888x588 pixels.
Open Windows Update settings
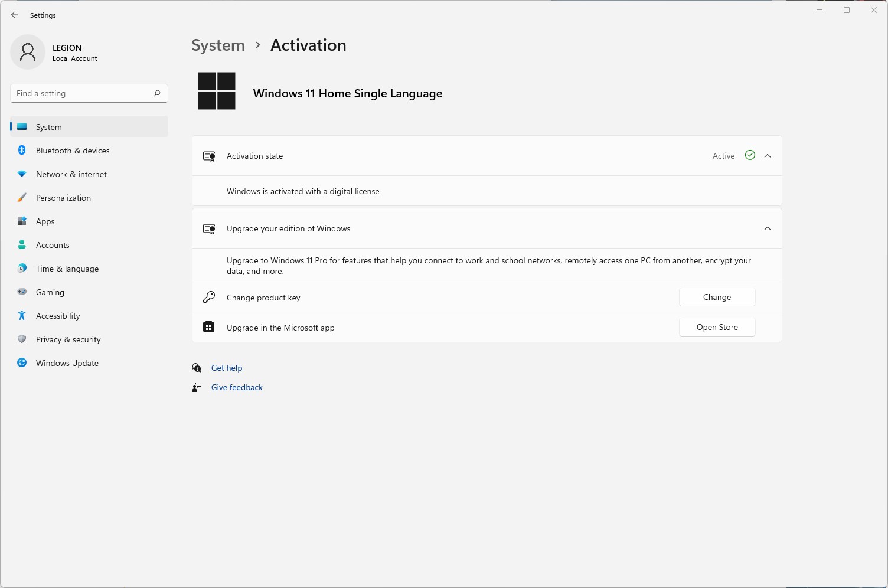tap(67, 363)
